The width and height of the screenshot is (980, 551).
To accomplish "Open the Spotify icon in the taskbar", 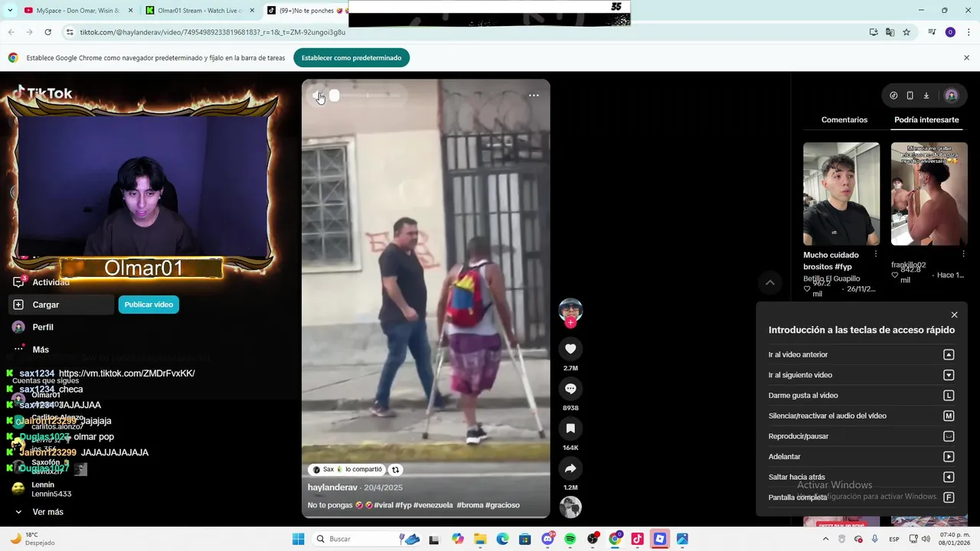I will pyautogui.click(x=570, y=539).
